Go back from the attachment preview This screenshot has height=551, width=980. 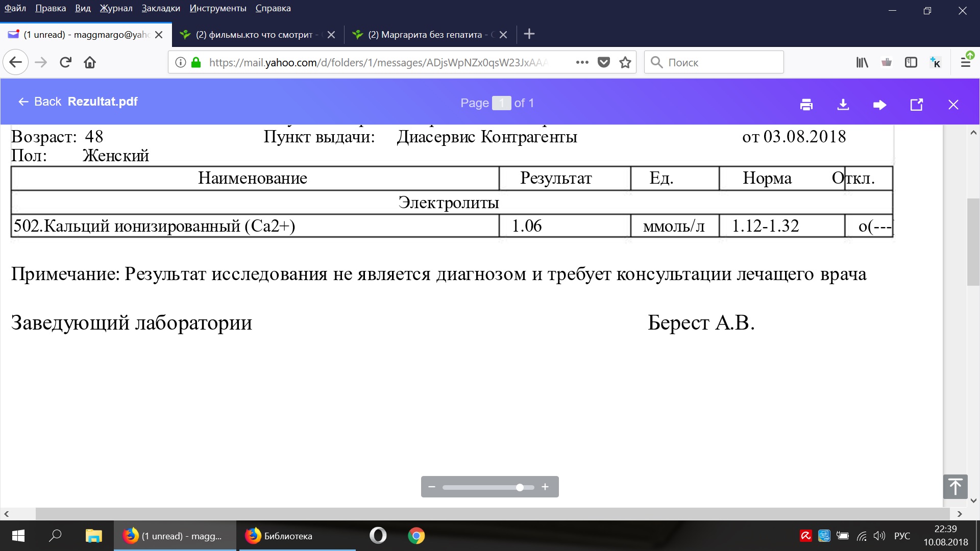[x=40, y=102]
